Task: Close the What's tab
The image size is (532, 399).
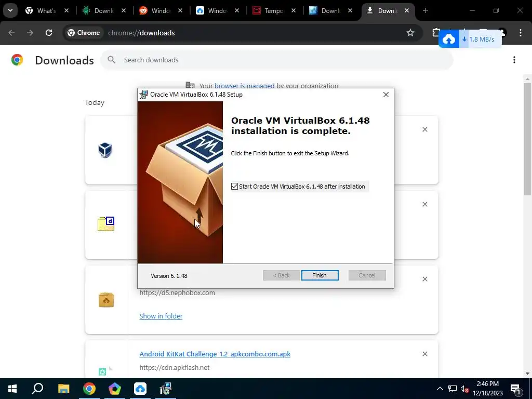Action: 66,10
